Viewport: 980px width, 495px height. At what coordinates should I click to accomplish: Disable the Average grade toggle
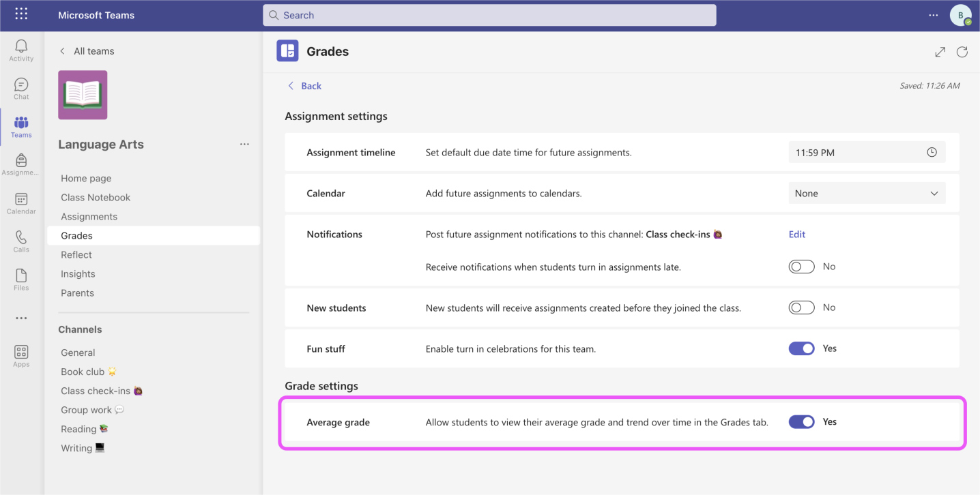pos(801,422)
